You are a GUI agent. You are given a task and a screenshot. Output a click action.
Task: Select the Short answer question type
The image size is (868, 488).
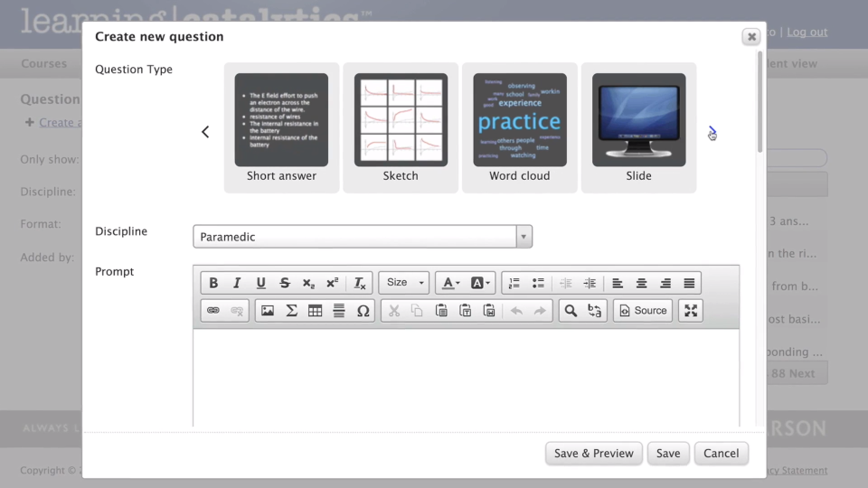click(281, 127)
